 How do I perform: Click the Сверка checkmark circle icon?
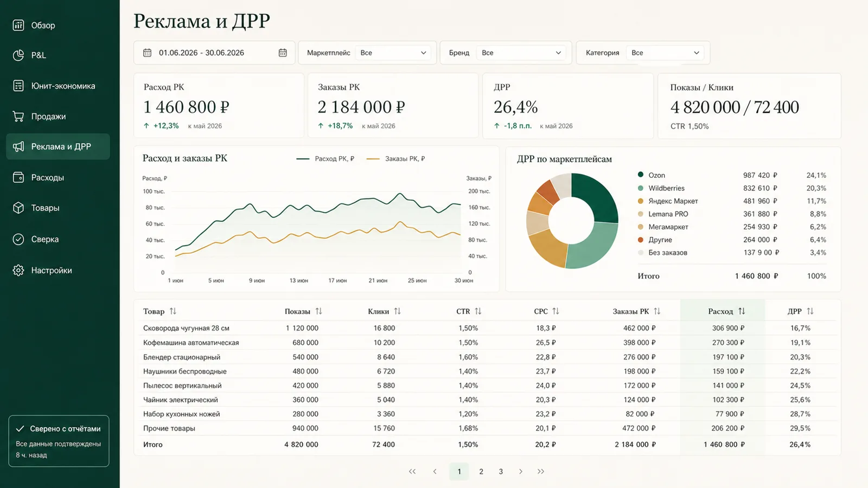(x=18, y=239)
